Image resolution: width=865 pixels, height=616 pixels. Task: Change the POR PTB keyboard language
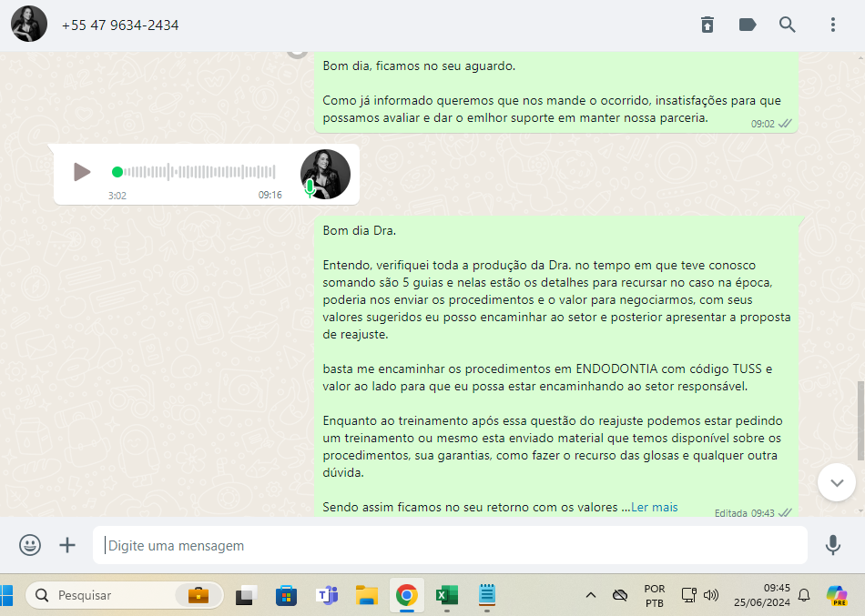coord(655,596)
